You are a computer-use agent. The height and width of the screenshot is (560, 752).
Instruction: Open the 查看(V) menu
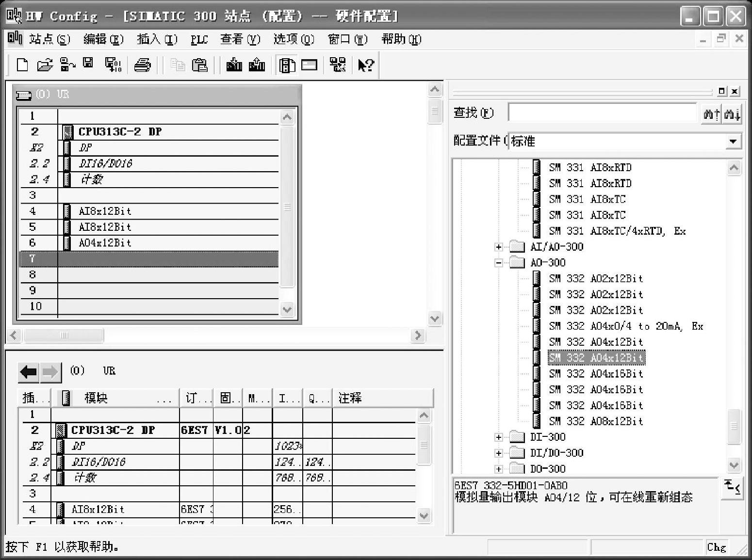pos(240,39)
